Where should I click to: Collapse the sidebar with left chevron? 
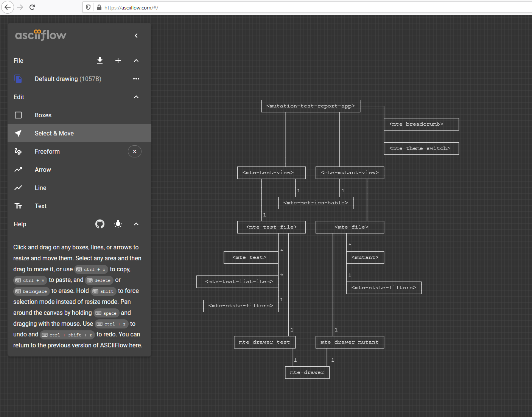(136, 36)
